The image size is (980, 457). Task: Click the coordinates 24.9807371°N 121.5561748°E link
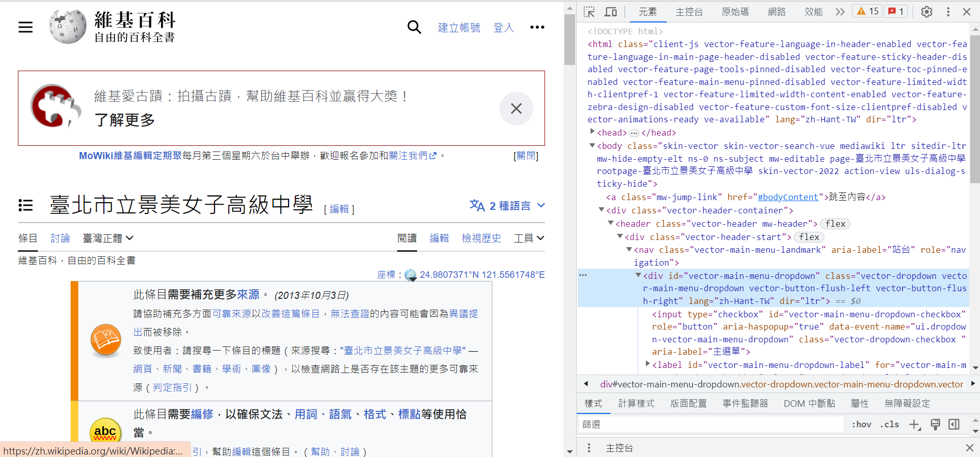pos(482,275)
